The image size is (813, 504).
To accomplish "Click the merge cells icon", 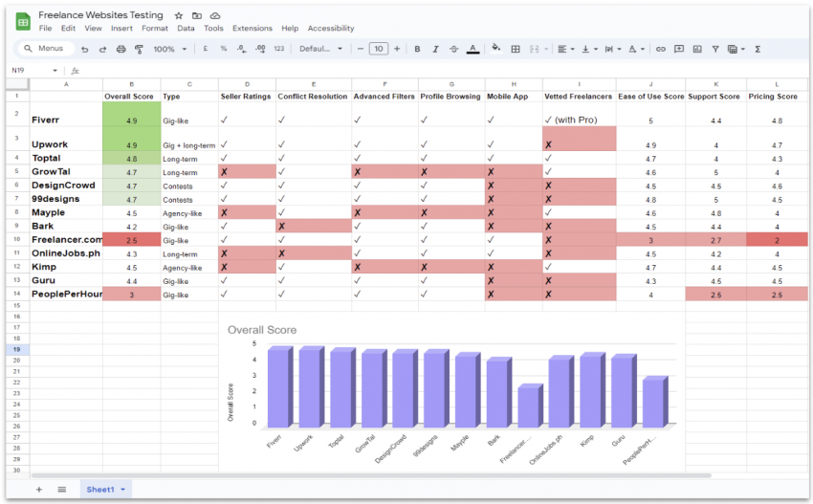I will [x=534, y=49].
